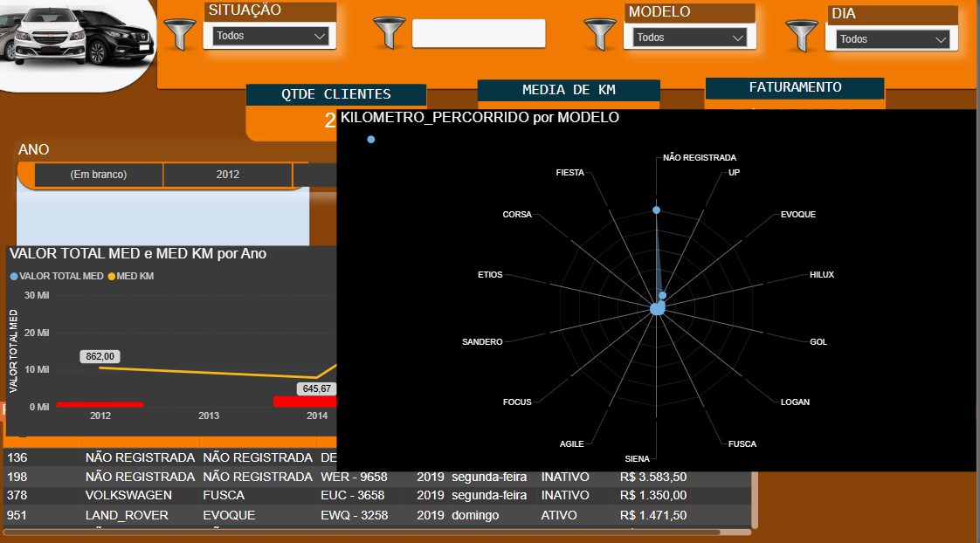
Task: Select the MEDIA DE KM card header
Action: [569, 90]
